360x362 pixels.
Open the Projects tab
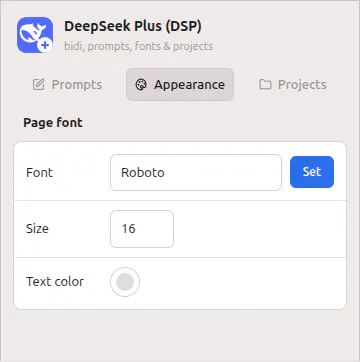pyautogui.click(x=293, y=85)
